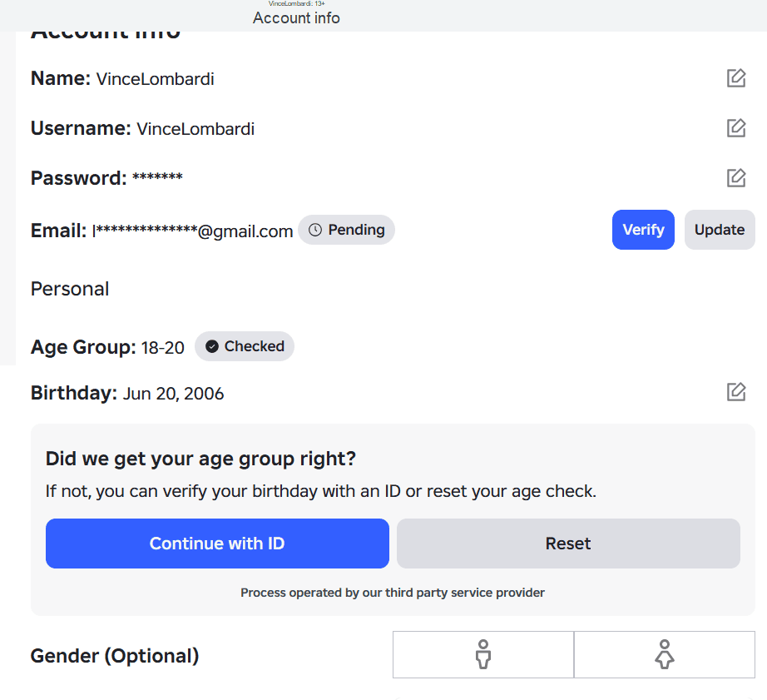This screenshot has height=700, width=767.
Task: Select the masked password asterisks
Action: 157,176
